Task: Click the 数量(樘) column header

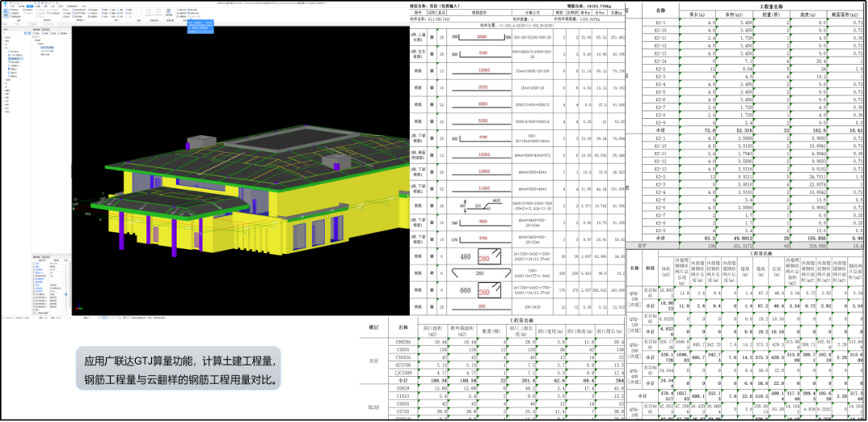Action: pos(490,331)
